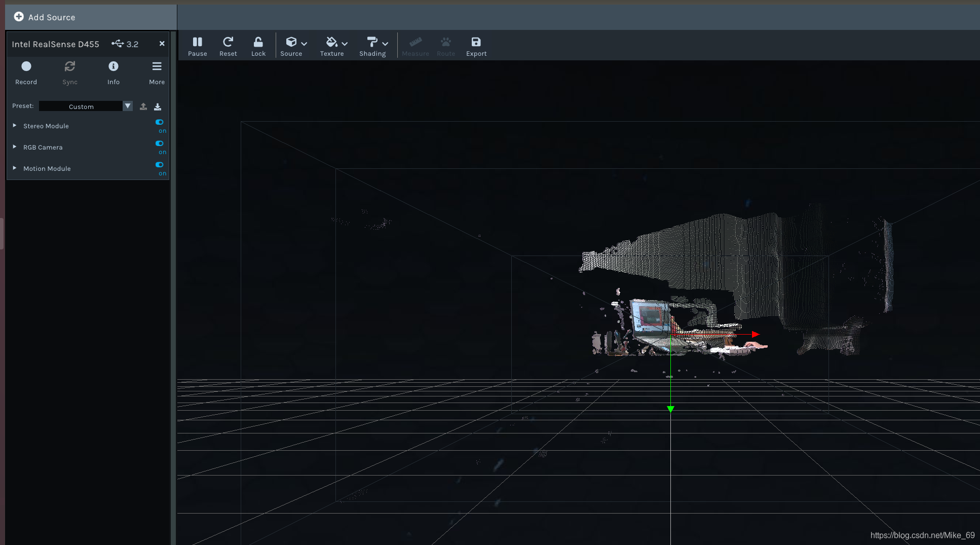Open the Source cube menu
980x545 pixels.
click(291, 42)
